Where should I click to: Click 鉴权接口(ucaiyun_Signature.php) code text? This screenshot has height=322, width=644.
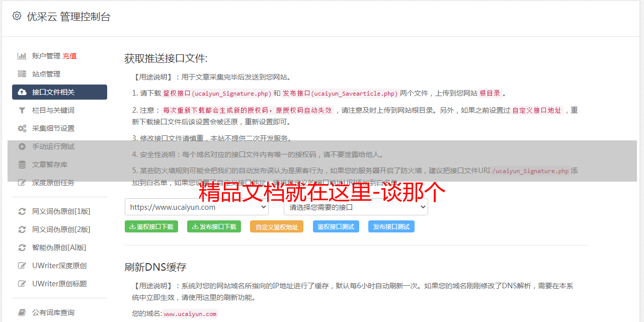[x=217, y=93]
